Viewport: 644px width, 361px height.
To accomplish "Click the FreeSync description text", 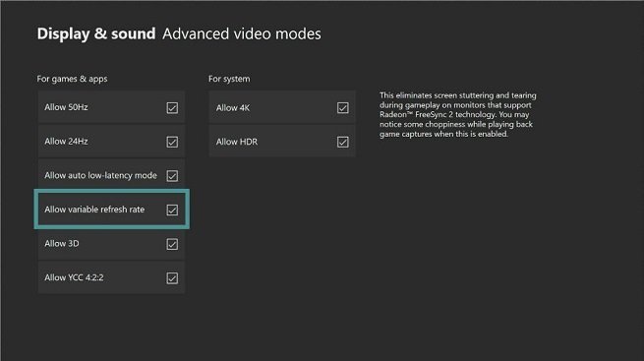I will [458, 114].
